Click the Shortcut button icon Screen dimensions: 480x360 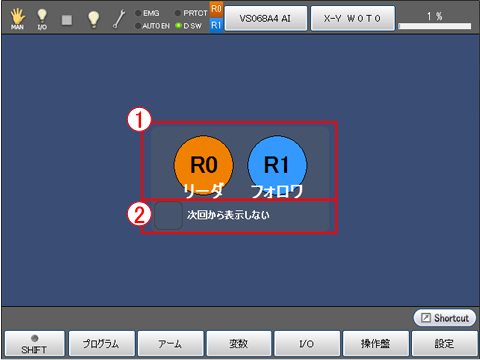coord(445,318)
